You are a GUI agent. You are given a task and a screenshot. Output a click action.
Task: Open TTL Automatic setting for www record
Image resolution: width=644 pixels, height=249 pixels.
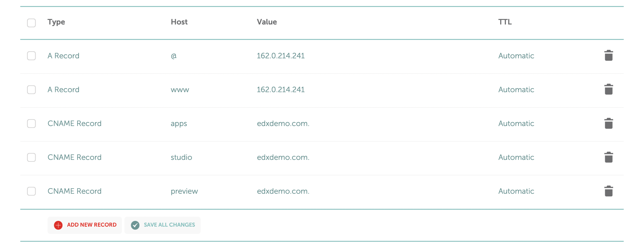[516, 90]
